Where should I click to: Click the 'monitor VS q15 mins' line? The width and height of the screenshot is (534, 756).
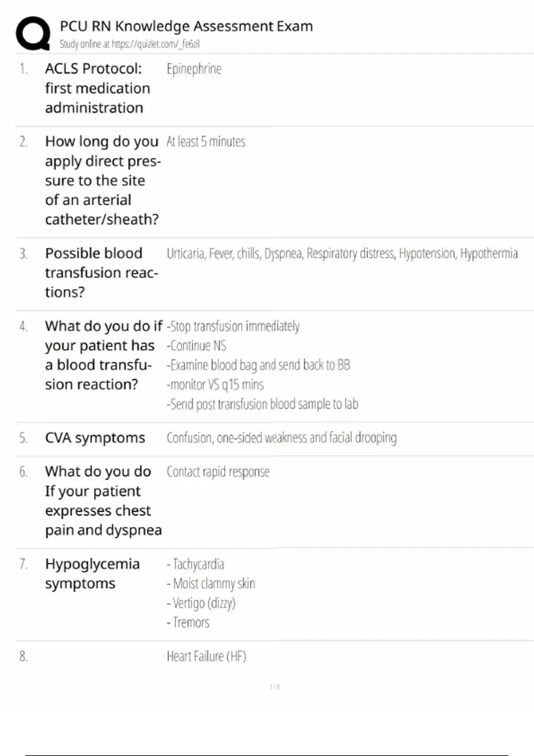point(215,385)
